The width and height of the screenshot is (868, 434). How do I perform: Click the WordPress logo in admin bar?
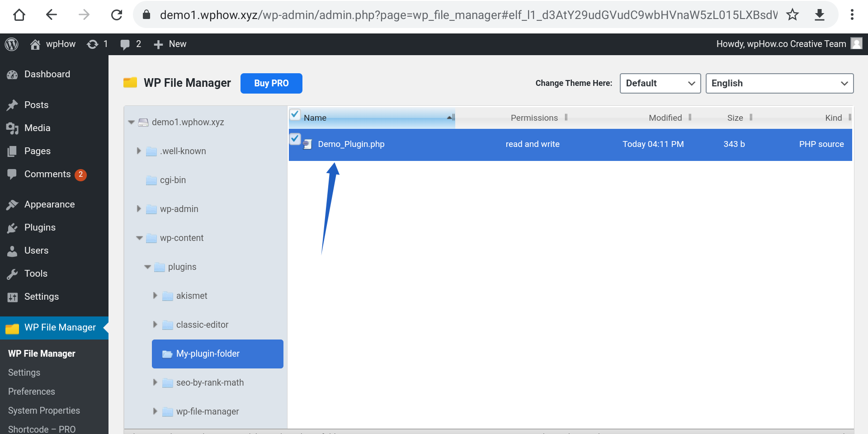point(12,44)
